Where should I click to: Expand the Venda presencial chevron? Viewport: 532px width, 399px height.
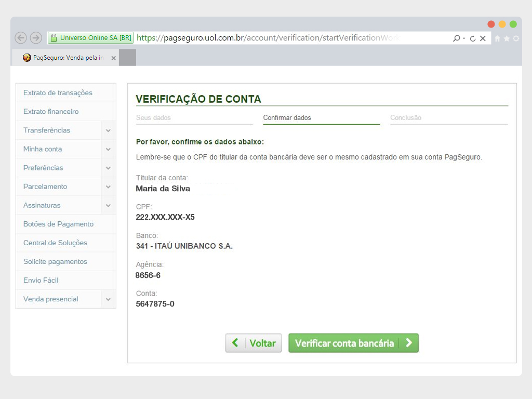pyautogui.click(x=108, y=299)
